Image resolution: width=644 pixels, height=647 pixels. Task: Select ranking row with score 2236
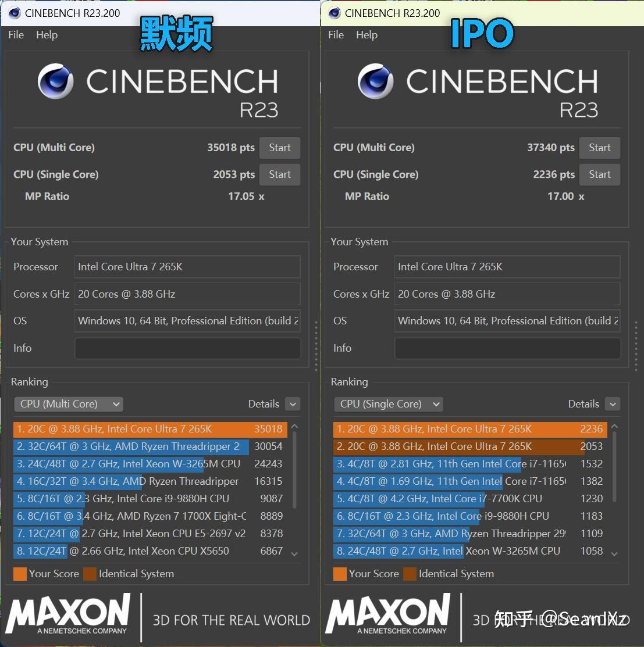click(x=470, y=429)
